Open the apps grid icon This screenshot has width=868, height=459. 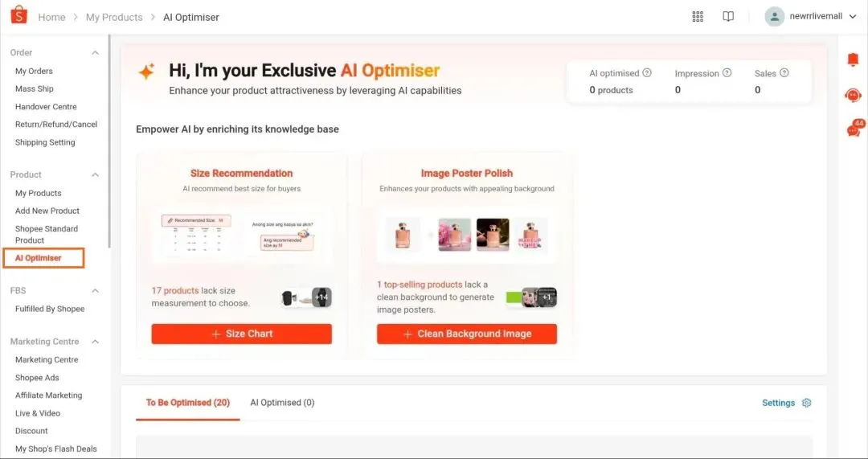[698, 17]
